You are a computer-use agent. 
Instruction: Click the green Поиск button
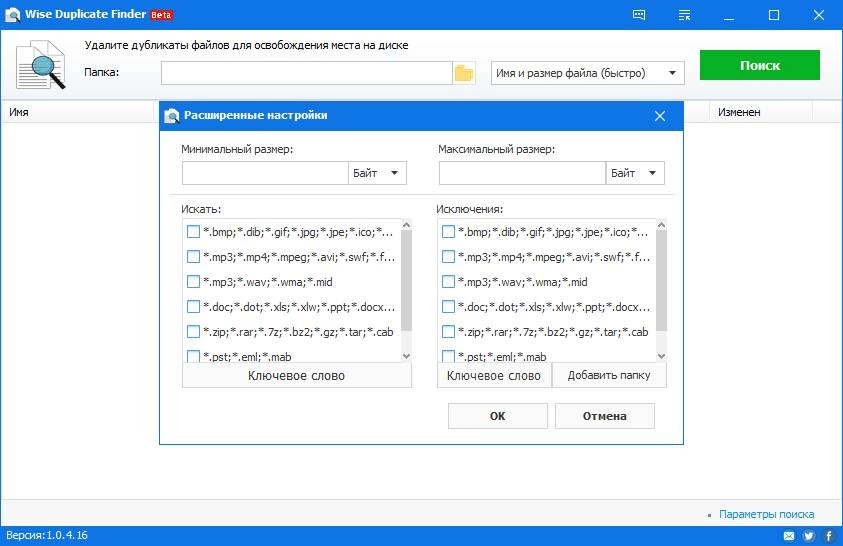(760, 65)
